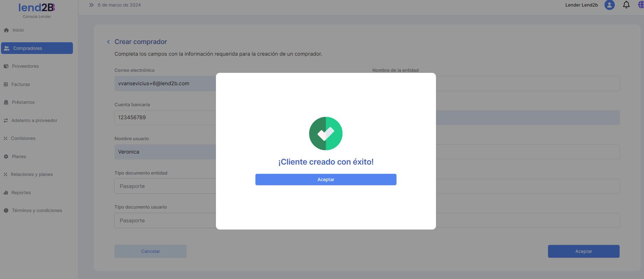Open the notifications bell icon

[626, 5]
